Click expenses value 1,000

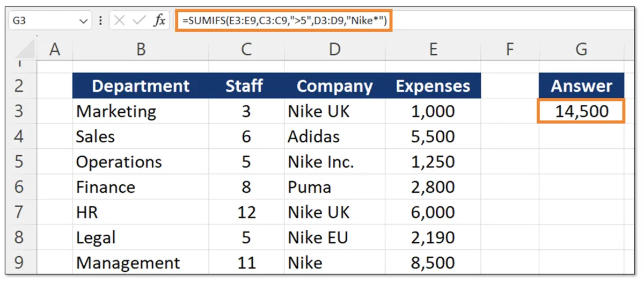point(433,111)
